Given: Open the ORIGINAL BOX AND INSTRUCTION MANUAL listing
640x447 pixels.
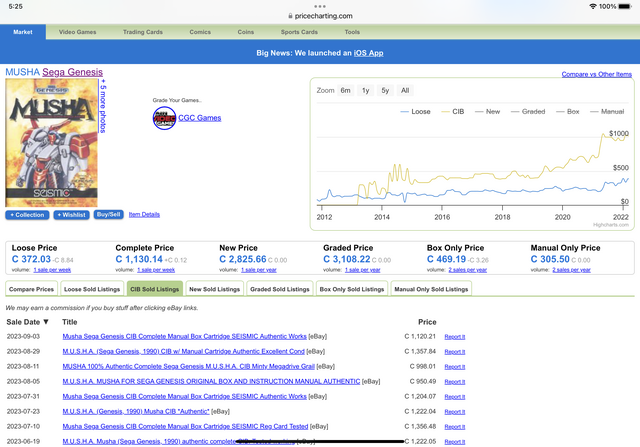Looking at the screenshot, I should coord(211,381).
